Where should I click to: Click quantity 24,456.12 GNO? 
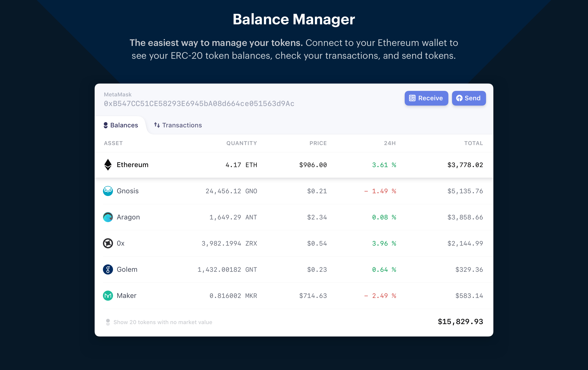point(231,191)
